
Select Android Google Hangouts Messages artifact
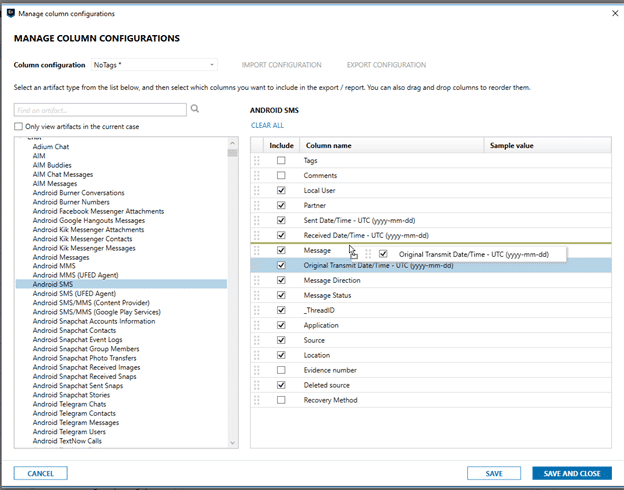[x=89, y=221]
